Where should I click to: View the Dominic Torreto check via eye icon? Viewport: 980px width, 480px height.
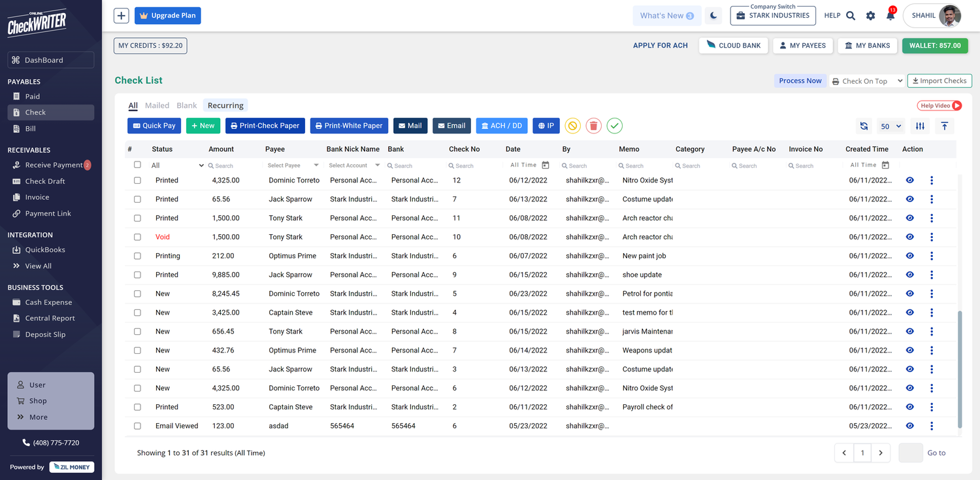[909, 180]
